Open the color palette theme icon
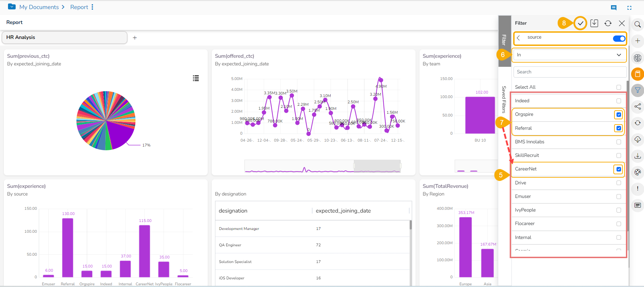 tap(637, 172)
